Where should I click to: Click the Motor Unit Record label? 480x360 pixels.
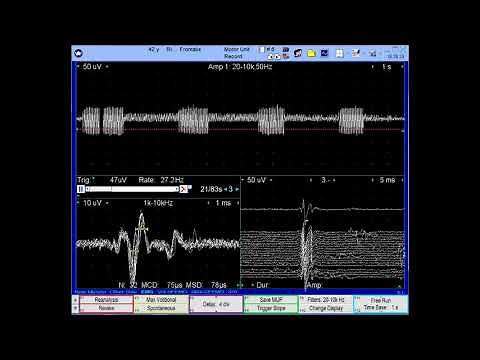tap(236, 53)
